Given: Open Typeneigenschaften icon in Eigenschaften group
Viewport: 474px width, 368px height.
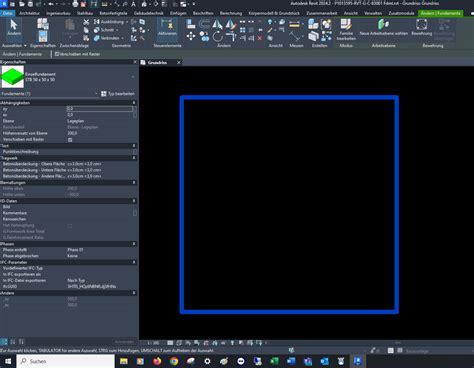Looking at the screenshot, I should 43,23.
